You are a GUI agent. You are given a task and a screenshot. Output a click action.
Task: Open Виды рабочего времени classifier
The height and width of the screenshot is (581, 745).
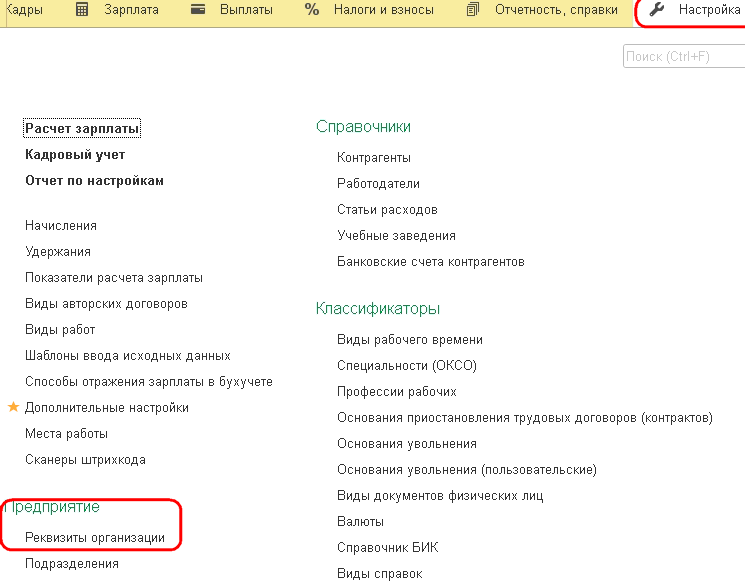click(410, 340)
